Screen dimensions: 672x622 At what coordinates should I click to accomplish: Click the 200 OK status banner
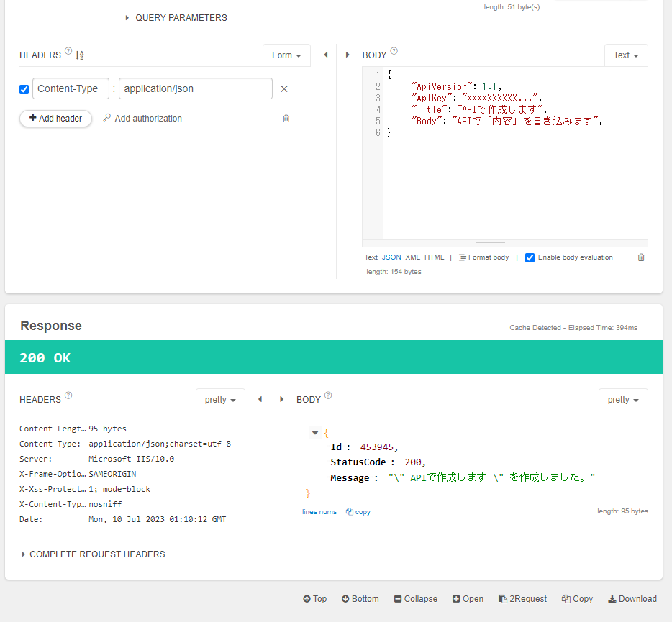pyautogui.click(x=334, y=357)
